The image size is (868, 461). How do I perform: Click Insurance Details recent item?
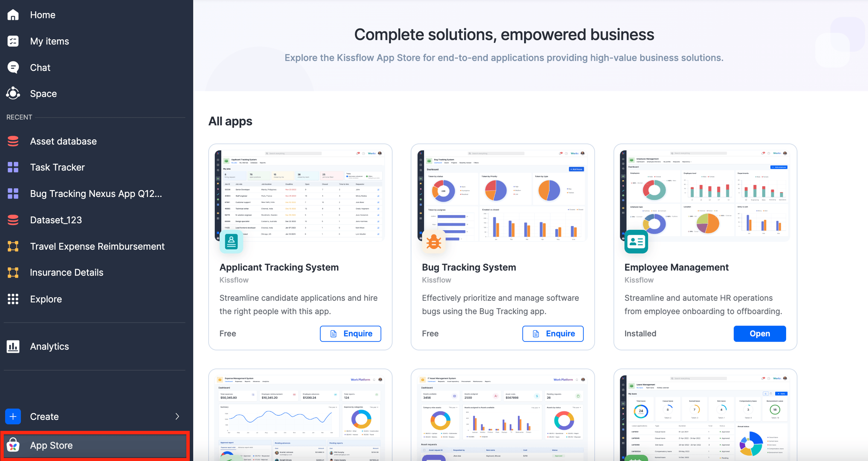tap(67, 272)
